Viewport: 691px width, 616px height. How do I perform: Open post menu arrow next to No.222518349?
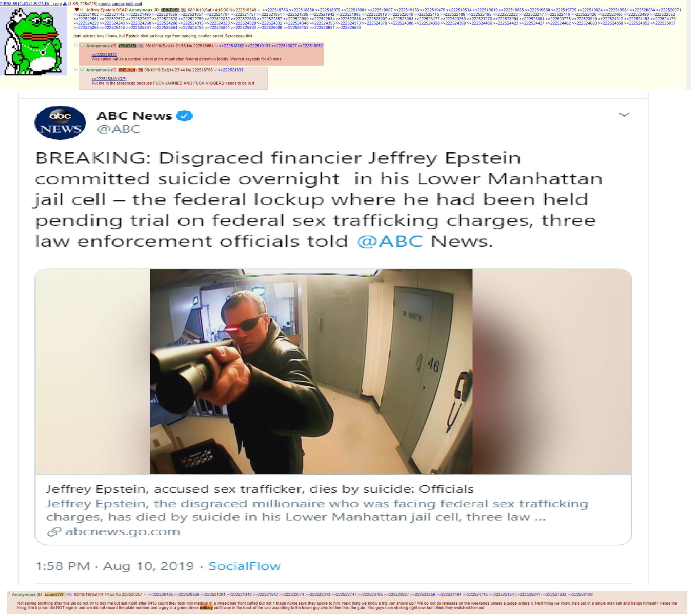pyautogui.click(x=259, y=10)
